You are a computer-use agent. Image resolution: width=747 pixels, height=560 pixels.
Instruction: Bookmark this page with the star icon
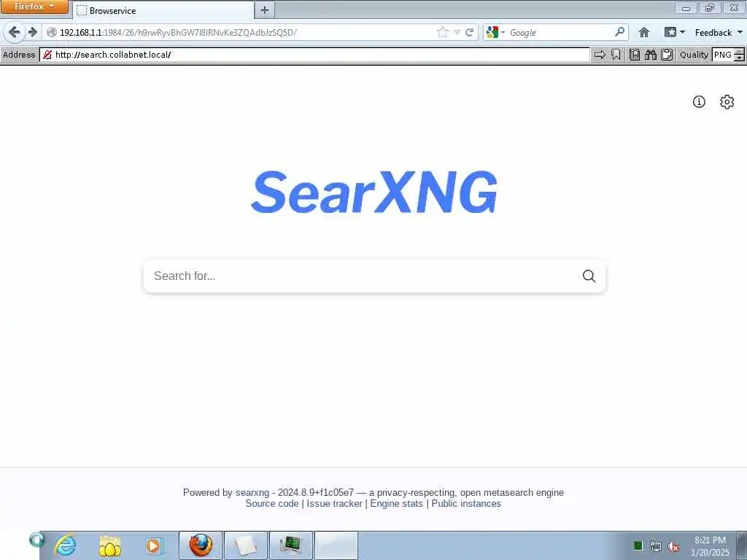click(x=443, y=32)
